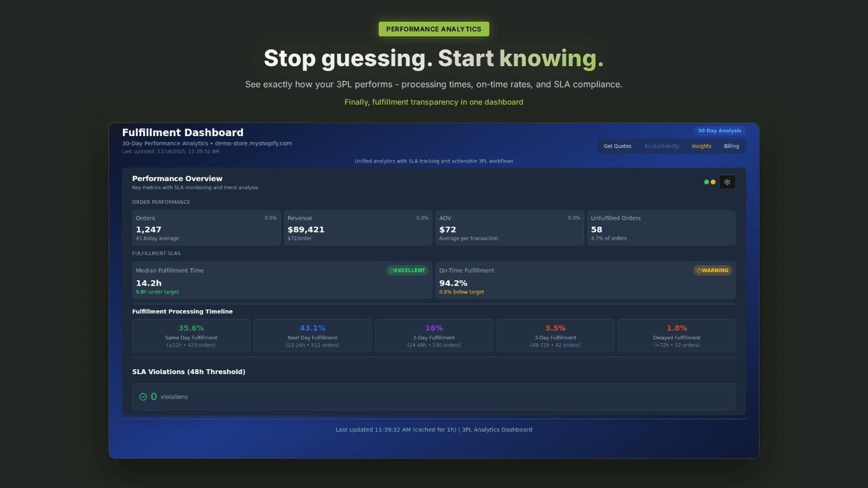Viewport: 868px width, 488px height.
Task: Click the 2-Day Fulfillment 16% tile
Action: 434,336
